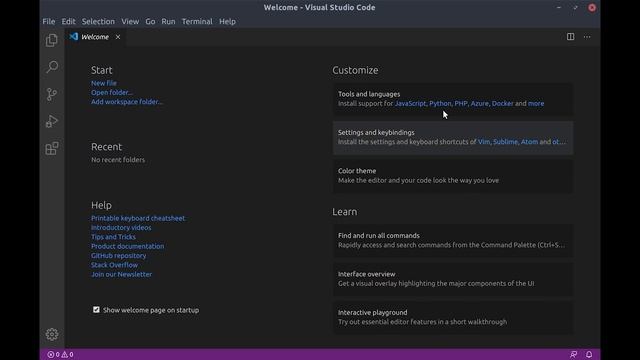
Task: Open notifications bell in status bar
Action: tap(589, 354)
